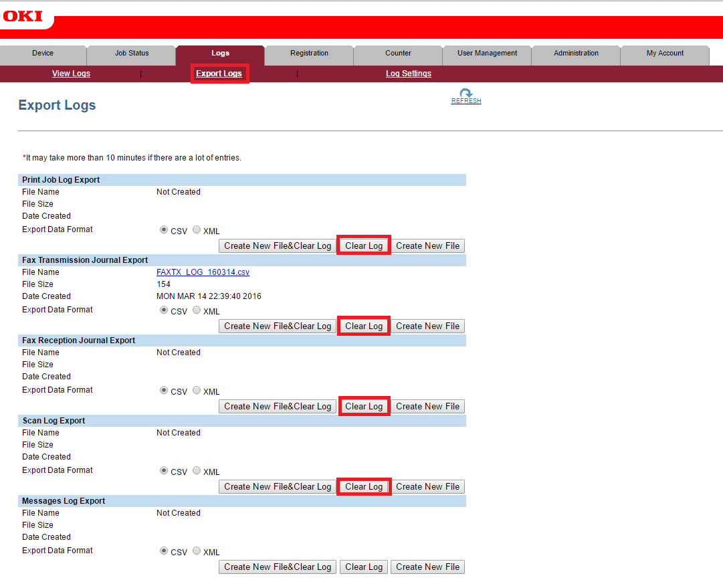Screen dimensions: 723x588
Task: Switch to the Job Status tab
Action: tap(132, 54)
